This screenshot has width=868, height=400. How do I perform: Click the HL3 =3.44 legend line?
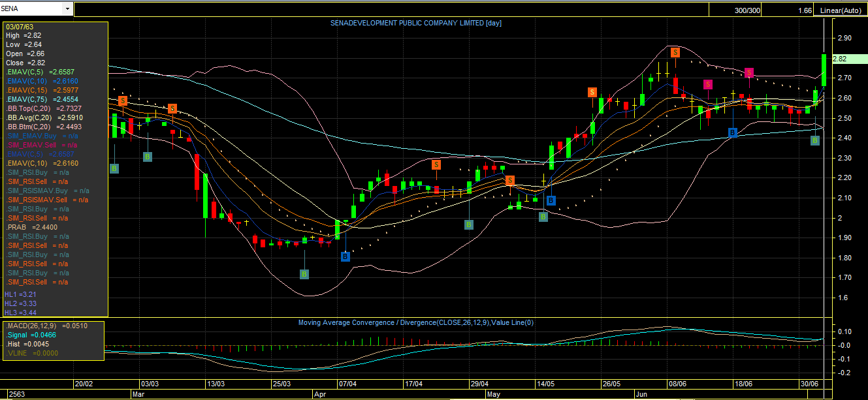20,312
